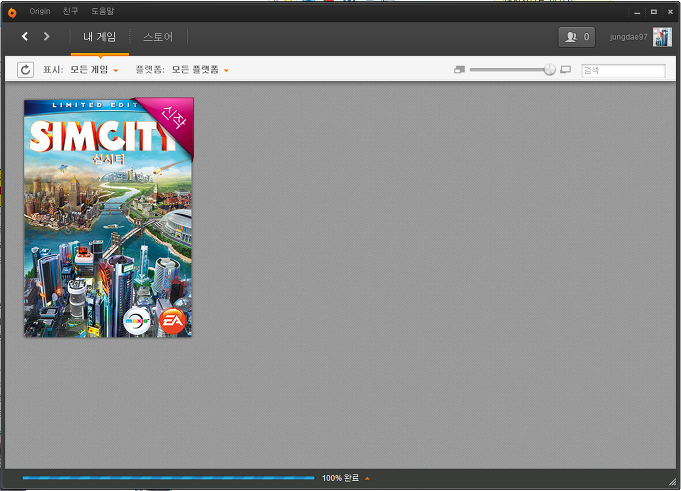Expand the 모든 플랫폼 platform filter
Image resolution: width=681 pixels, height=491 pixels.
pos(200,69)
